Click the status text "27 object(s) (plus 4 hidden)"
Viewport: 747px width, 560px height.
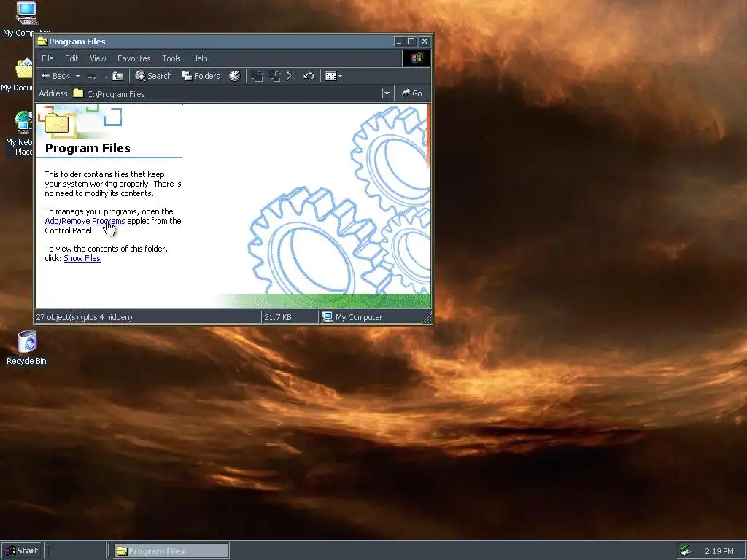point(85,317)
